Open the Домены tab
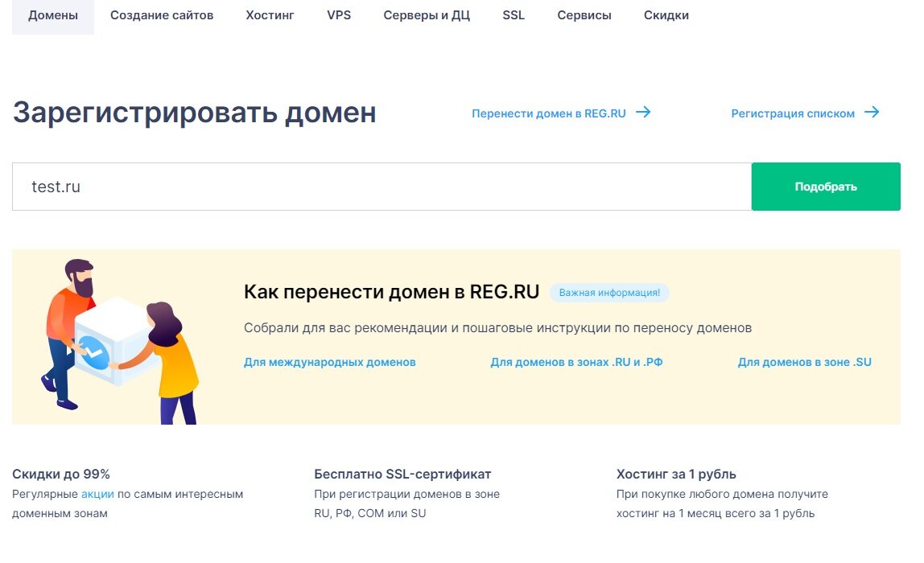 point(53,16)
